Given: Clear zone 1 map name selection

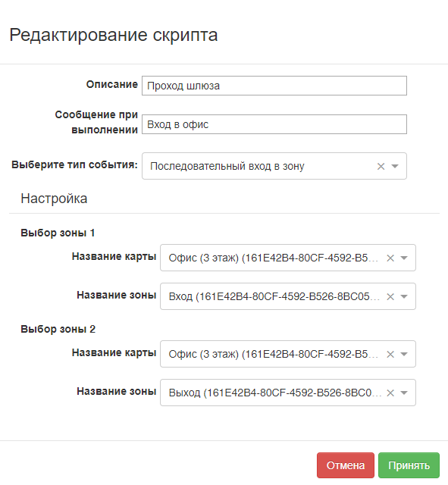Looking at the screenshot, I should pos(390,258).
